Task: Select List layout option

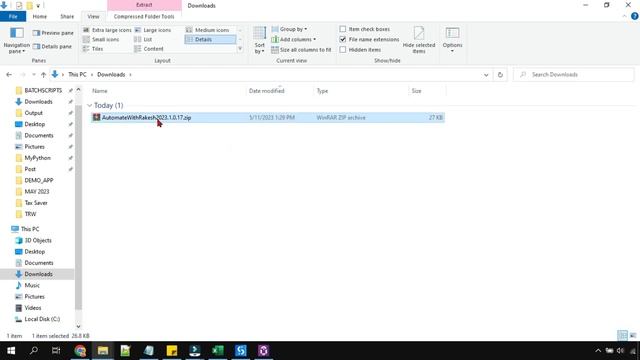Action: (143, 39)
